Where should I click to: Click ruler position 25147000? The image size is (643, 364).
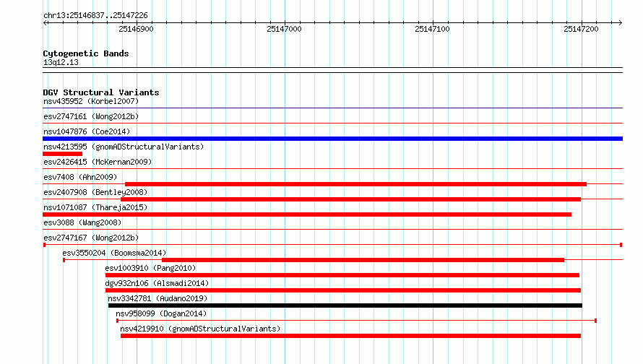pyautogui.click(x=284, y=29)
